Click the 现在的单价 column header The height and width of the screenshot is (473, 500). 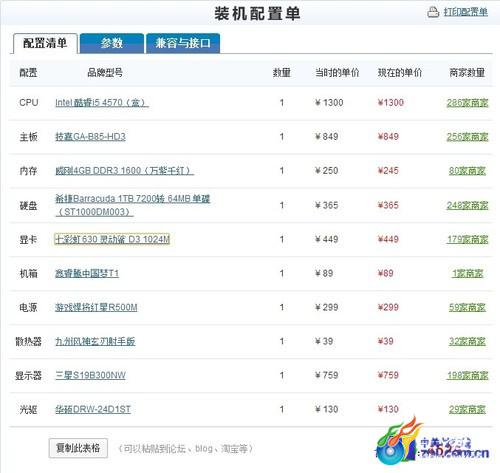click(400, 72)
